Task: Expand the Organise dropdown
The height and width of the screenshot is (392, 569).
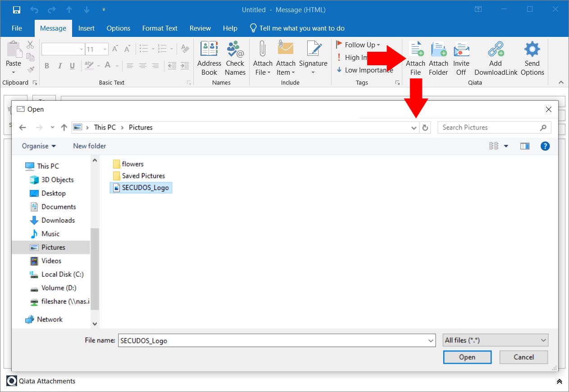Action: point(39,146)
